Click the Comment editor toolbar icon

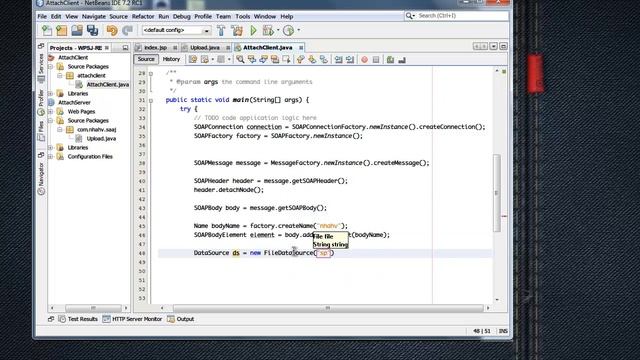coord(391,60)
